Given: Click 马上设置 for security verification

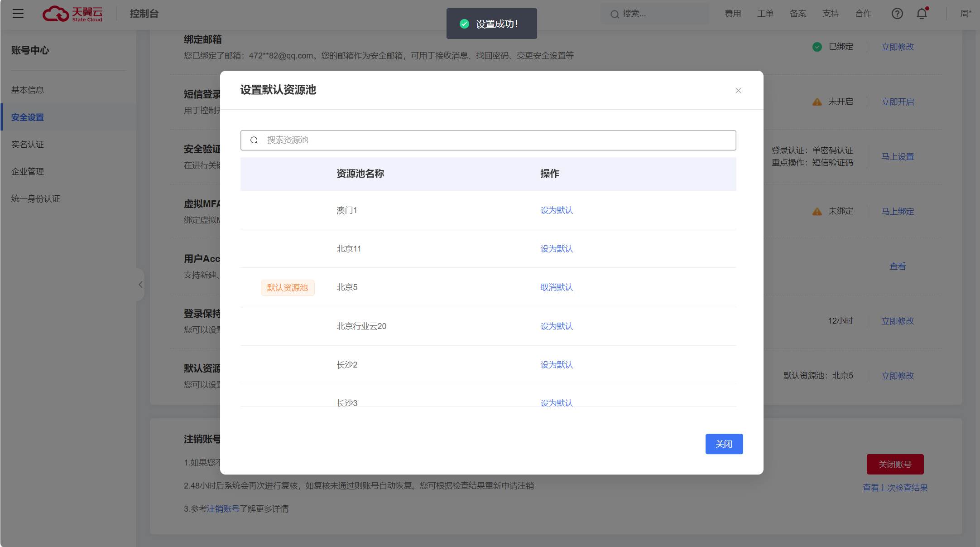Looking at the screenshot, I should 898,157.
